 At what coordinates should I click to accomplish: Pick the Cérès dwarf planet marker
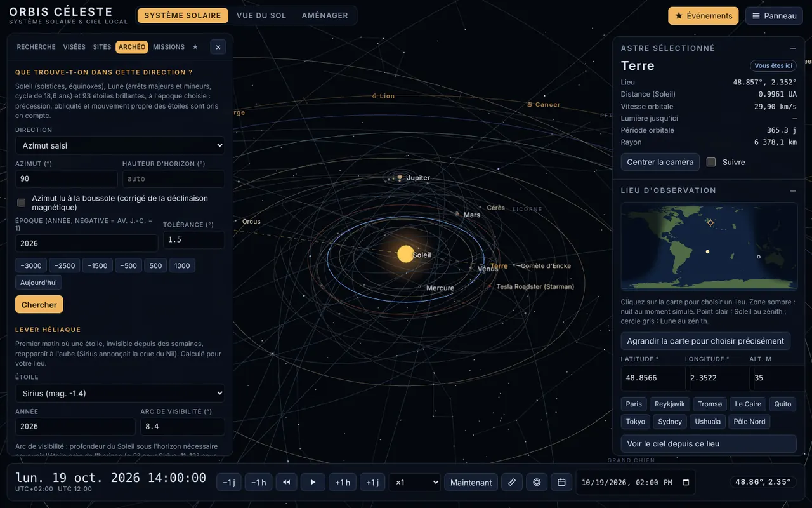tap(481, 208)
